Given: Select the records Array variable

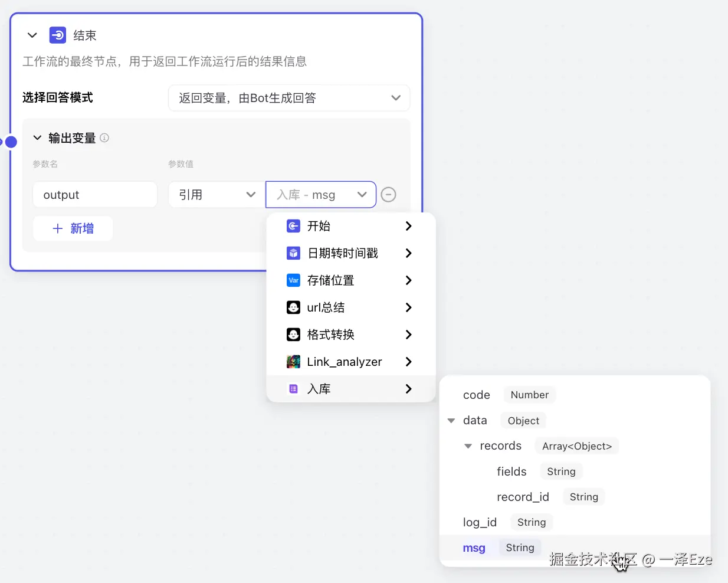Looking at the screenshot, I should point(575,446).
